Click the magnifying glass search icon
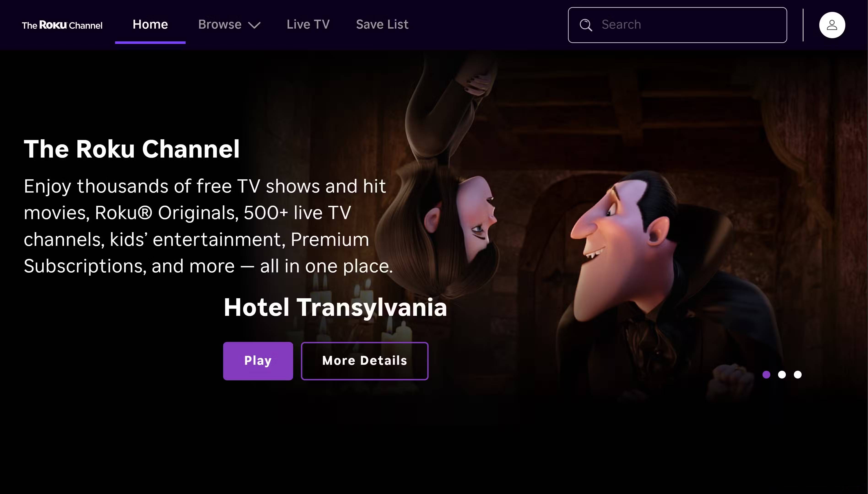Image resolution: width=868 pixels, height=494 pixels. pyautogui.click(x=586, y=25)
